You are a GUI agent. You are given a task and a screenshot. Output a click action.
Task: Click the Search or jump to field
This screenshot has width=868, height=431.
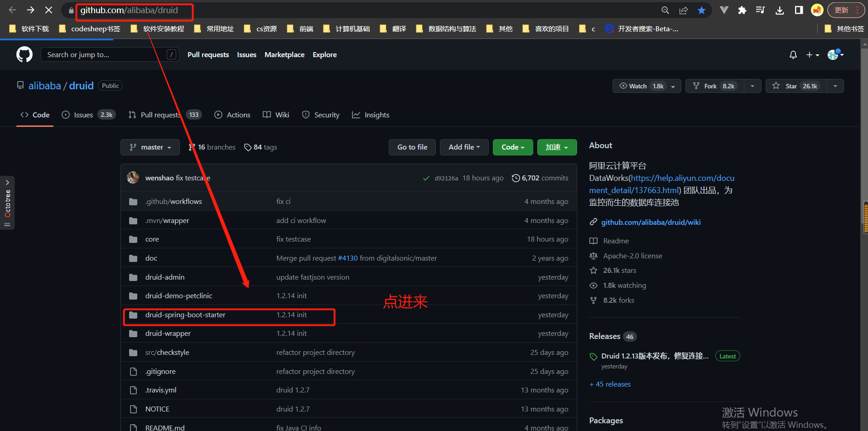[x=110, y=55]
